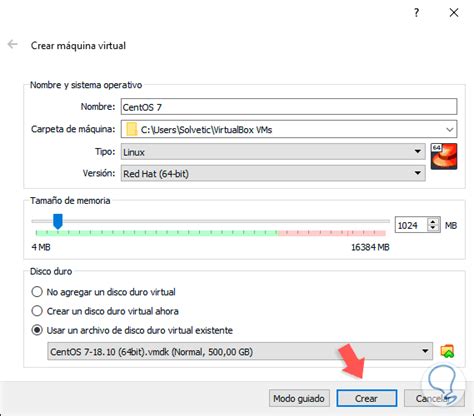Open the Tipo Linux dropdown
Image resolution: width=474 pixels, height=416 pixels.
pyautogui.click(x=273, y=152)
